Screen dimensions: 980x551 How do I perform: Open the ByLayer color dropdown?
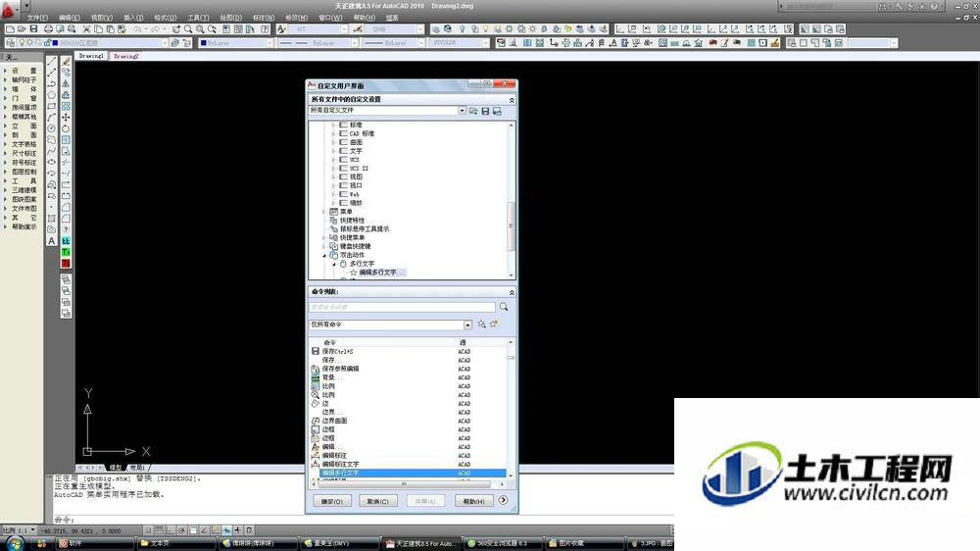pyautogui.click(x=269, y=42)
